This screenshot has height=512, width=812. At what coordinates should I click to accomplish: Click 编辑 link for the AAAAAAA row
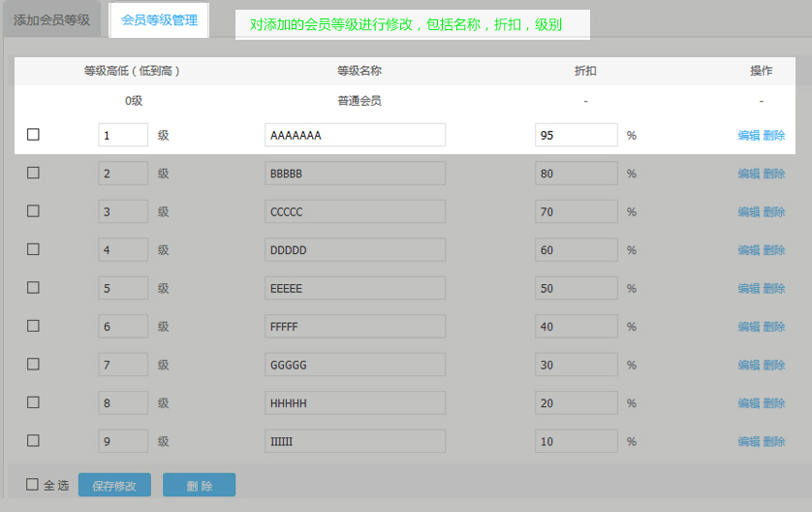(748, 136)
